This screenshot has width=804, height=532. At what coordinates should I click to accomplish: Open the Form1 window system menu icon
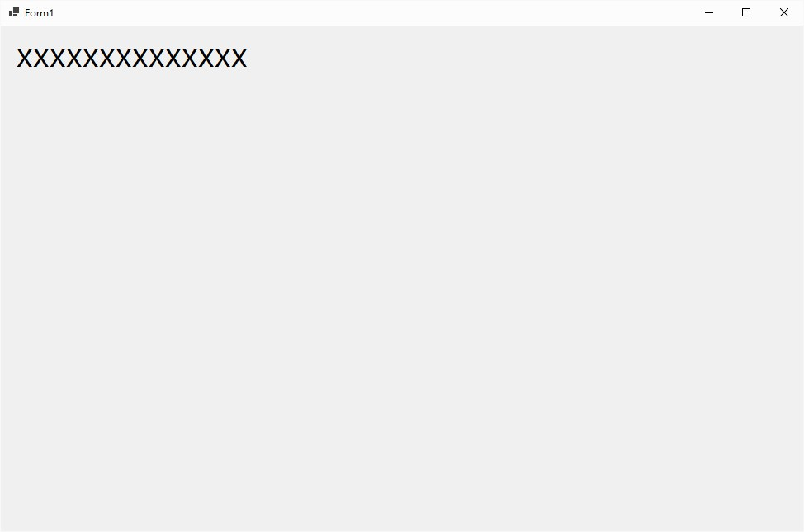click(x=14, y=12)
